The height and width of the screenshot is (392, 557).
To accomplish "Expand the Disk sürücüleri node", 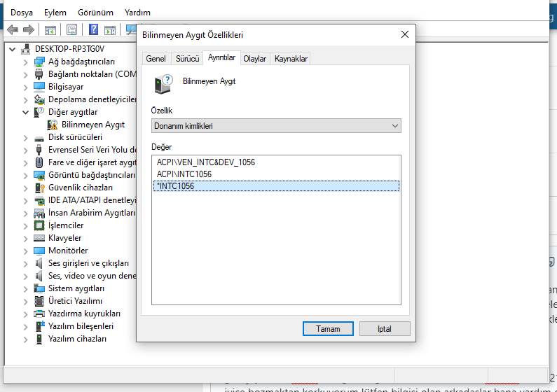I will point(26,138).
